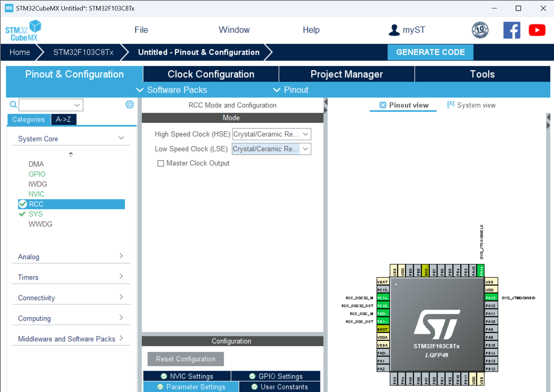Click the green check icon beside RCC

tap(23, 204)
